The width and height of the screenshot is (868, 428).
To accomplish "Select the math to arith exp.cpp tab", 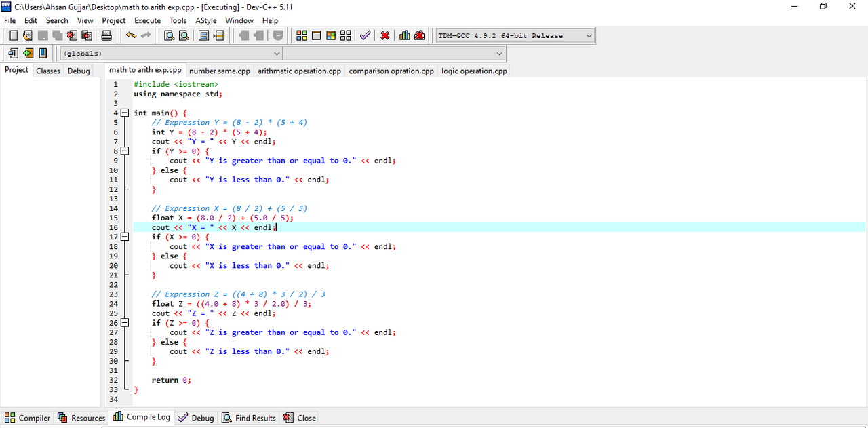I will 145,70.
